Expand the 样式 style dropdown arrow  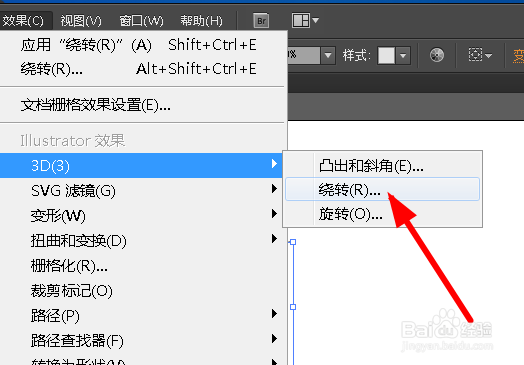[403, 55]
